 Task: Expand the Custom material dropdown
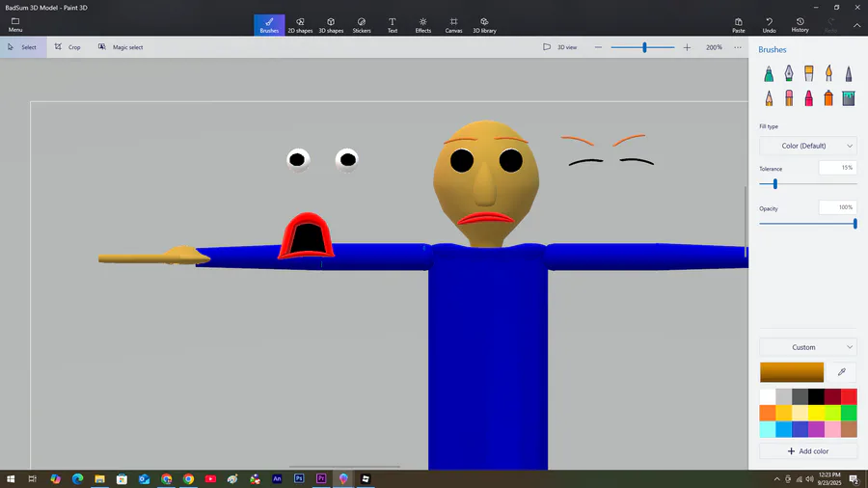click(x=807, y=347)
